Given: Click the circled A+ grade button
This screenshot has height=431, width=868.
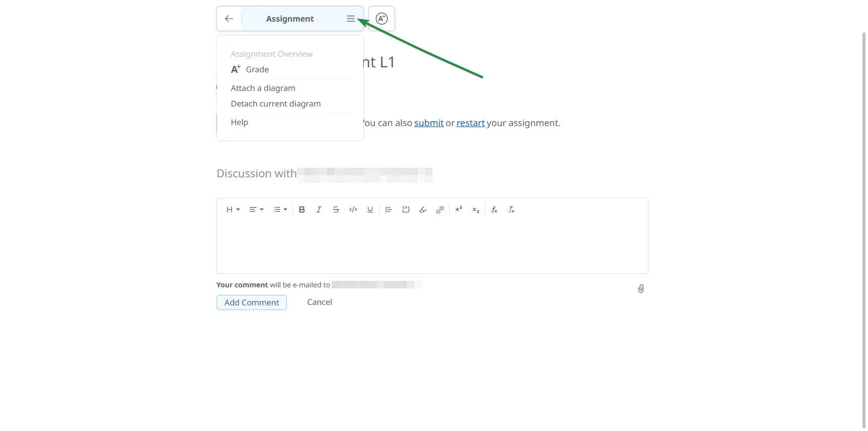Looking at the screenshot, I should 382,19.
